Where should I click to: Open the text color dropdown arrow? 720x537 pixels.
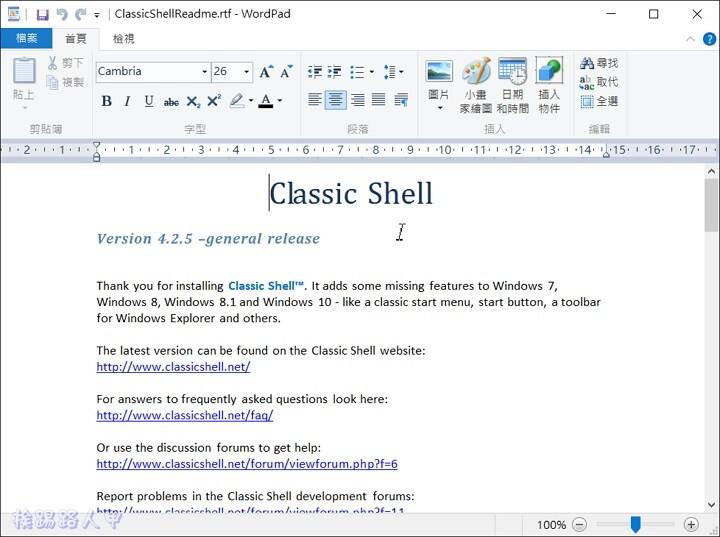279,101
